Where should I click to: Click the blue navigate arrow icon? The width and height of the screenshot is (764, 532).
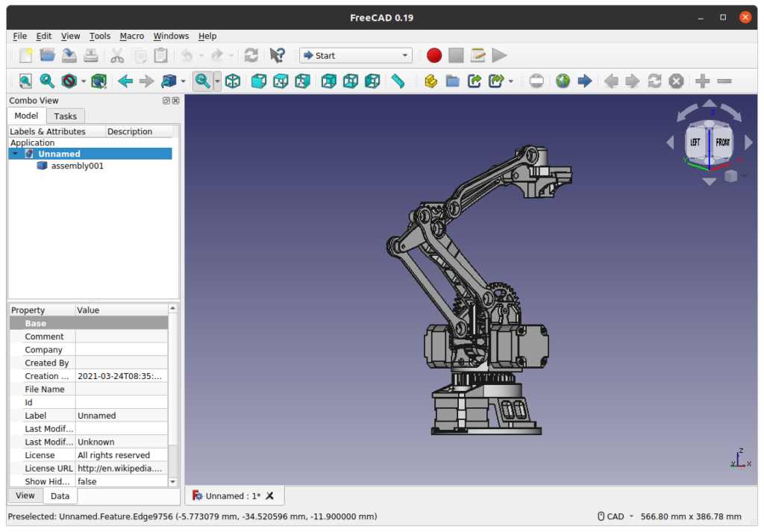(585, 81)
